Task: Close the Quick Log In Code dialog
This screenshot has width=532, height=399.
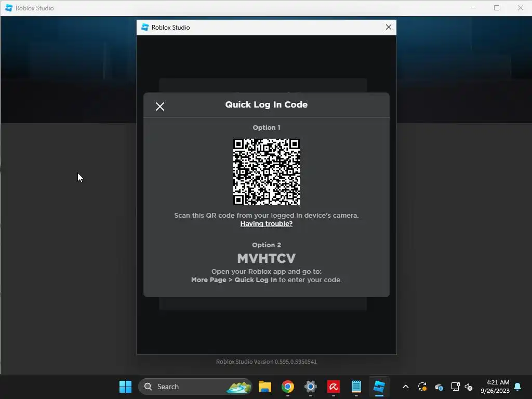Action: 160,107
